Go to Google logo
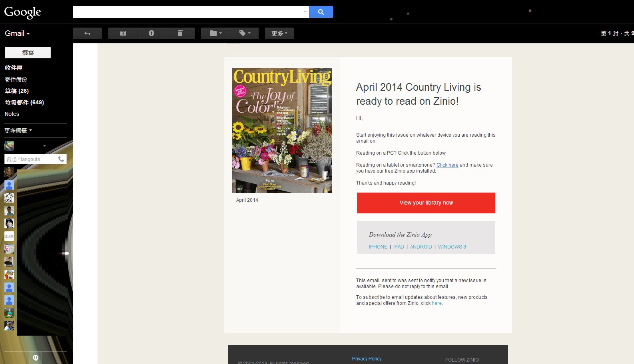Image resolution: width=634 pixels, height=364 pixels. click(23, 12)
